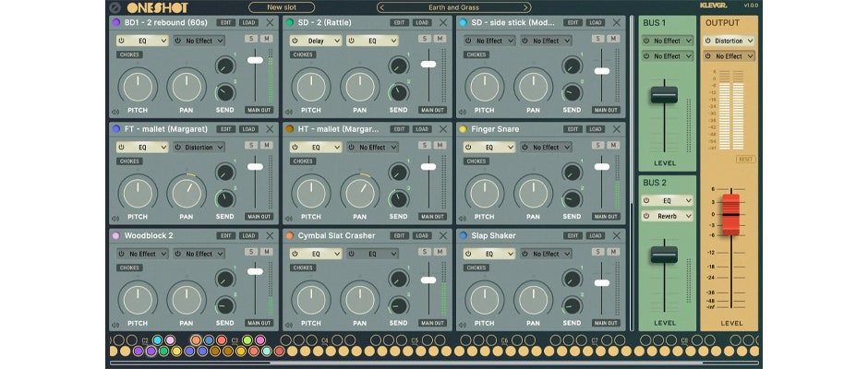Screen dimensions: 868x369
Task: Click the speaker preview icon in BD1 slot
Action: 115,110
